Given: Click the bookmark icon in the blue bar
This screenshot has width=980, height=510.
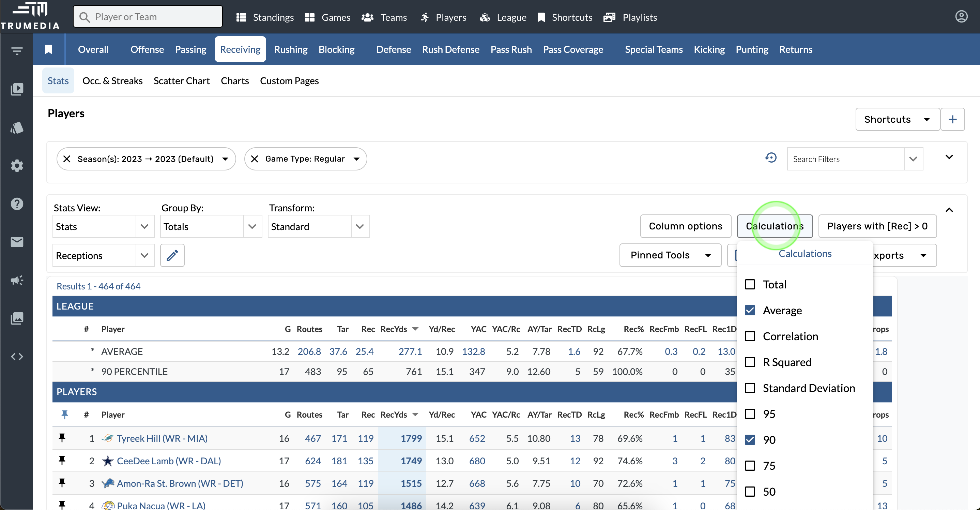Looking at the screenshot, I should pyautogui.click(x=48, y=49).
